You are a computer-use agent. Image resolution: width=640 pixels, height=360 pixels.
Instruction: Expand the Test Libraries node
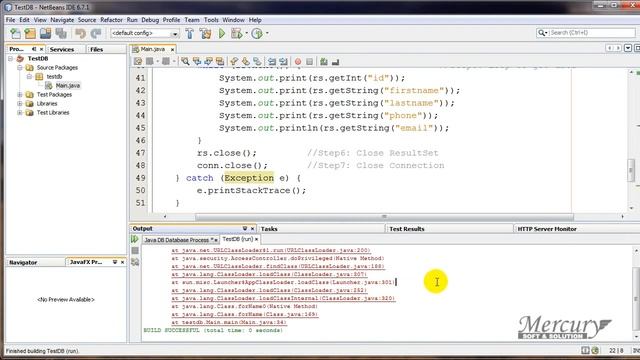20,112
